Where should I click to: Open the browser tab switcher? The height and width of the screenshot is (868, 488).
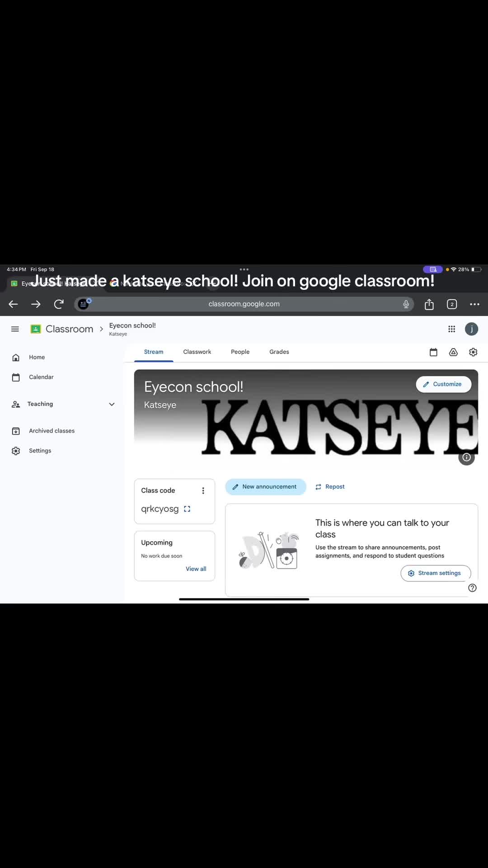452,304
